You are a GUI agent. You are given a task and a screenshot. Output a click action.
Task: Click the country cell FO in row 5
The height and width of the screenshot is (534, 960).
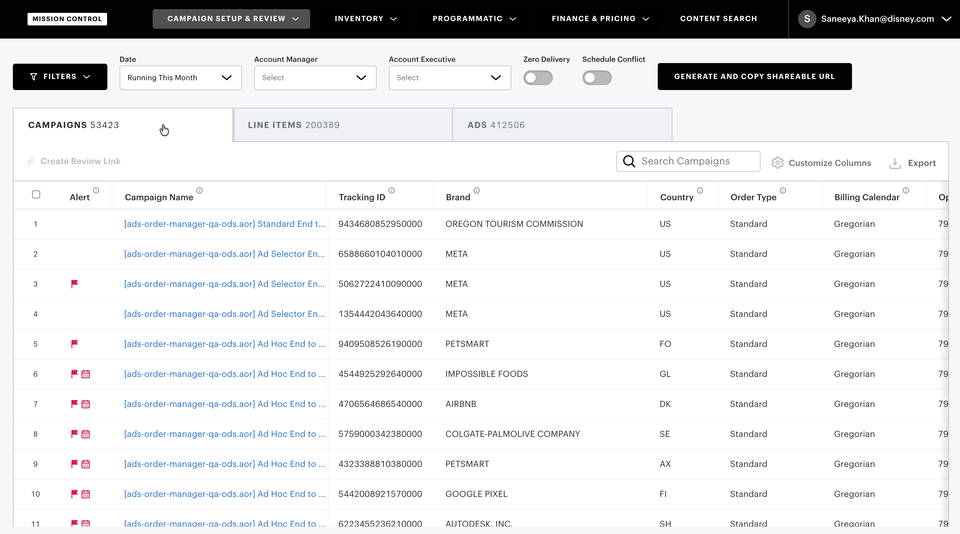tap(665, 344)
